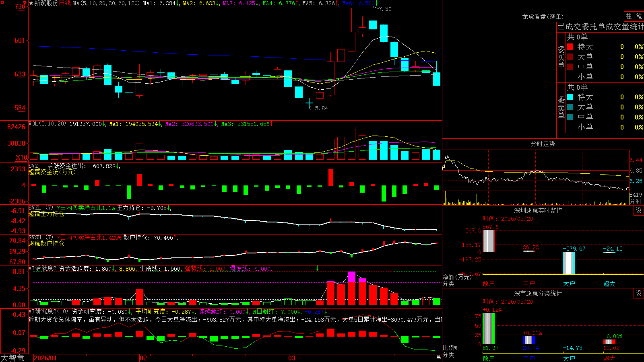Click the small lock icon below the chart
Image resolution: width=644 pixels, height=362 pixels.
[438, 357]
